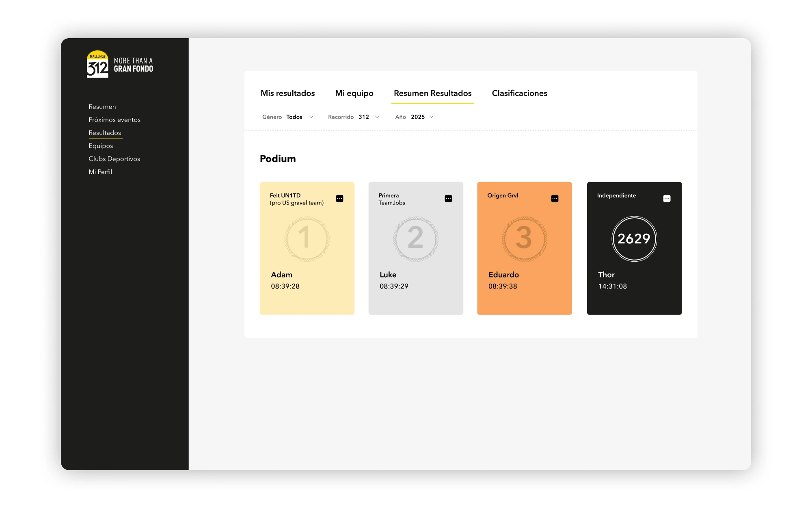Image resolution: width=812 pixels, height=508 pixels.
Task: Open Clubs Deportivos in sidebar
Action: (114, 159)
